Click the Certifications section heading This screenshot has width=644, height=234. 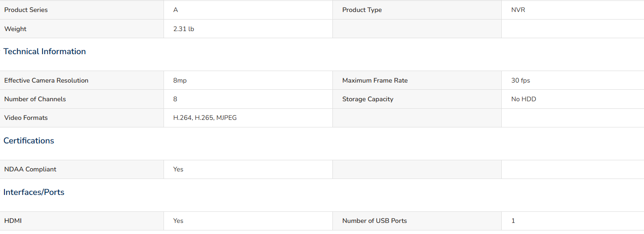point(29,141)
